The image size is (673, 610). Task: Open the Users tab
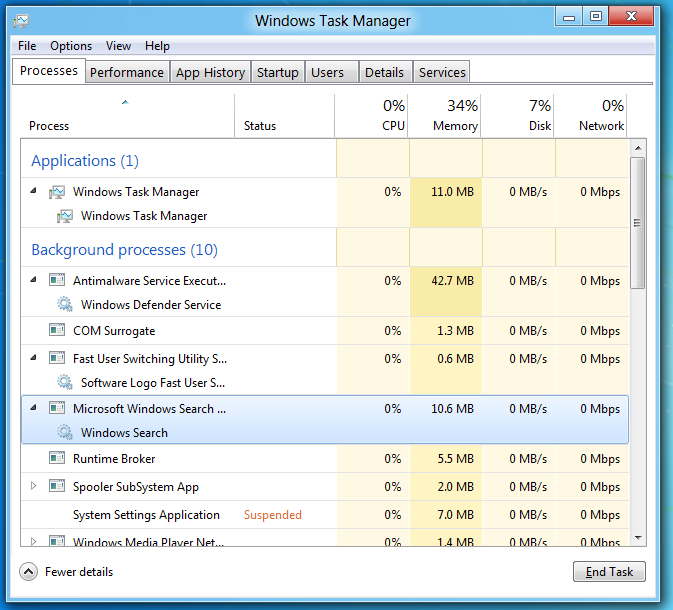pos(331,72)
